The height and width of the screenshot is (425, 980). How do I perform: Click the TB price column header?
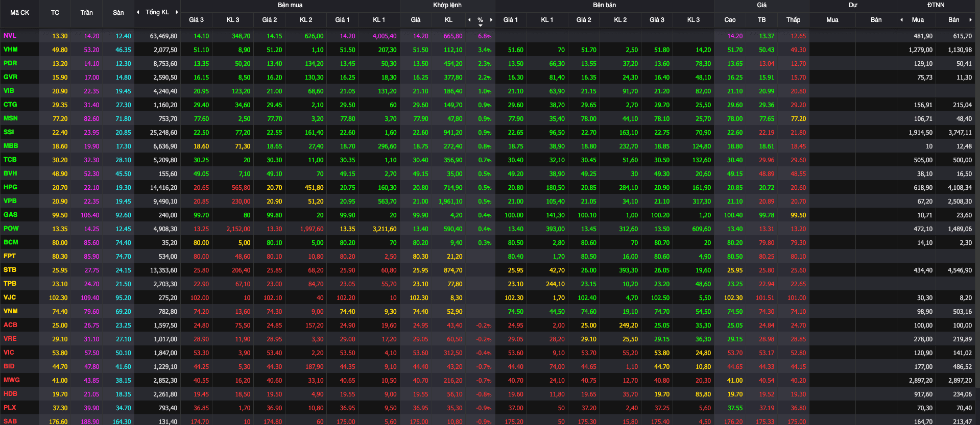pyautogui.click(x=761, y=20)
